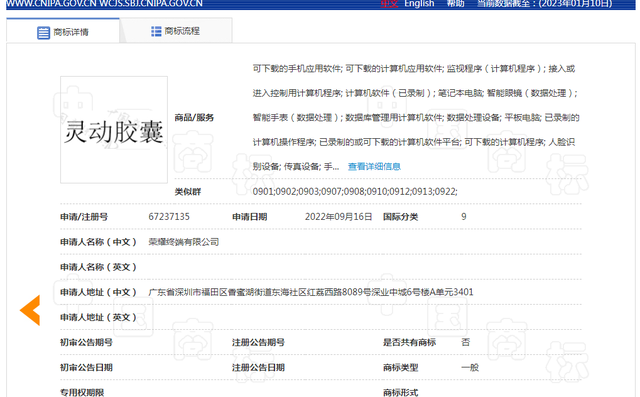The width and height of the screenshot is (640, 397).
Task: Click the 初审公告日期 label
Action: pos(86,368)
